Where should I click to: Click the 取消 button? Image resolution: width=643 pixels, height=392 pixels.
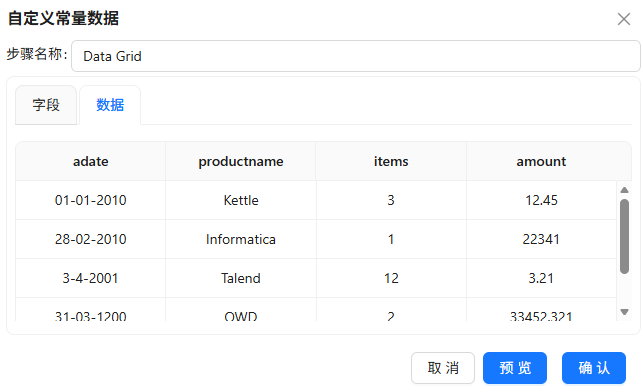443,368
